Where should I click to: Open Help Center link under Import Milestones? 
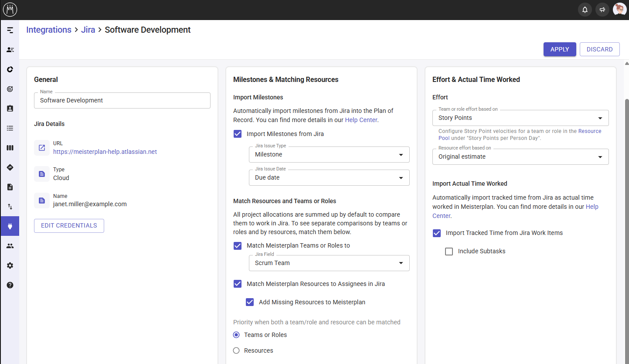click(361, 120)
